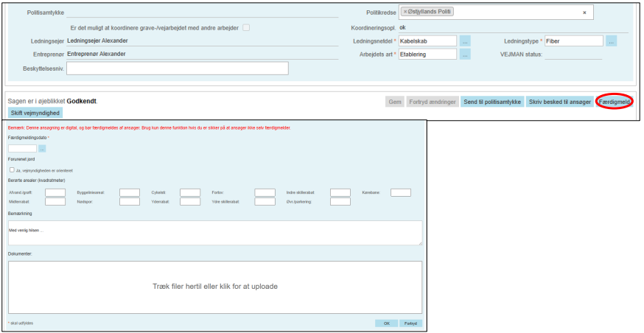
Task: Open the Ledningsnetdel lookup button
Action: click(x=465, y=41)
